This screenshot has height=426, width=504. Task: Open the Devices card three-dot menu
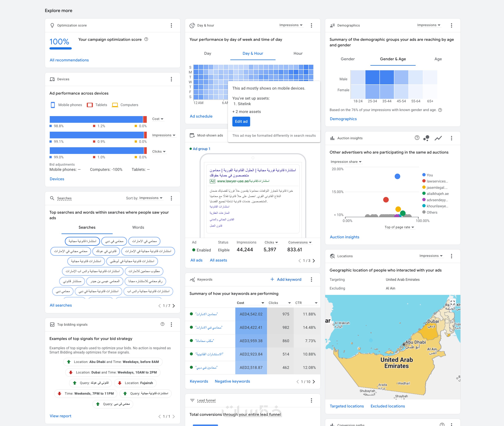(171, 79)
